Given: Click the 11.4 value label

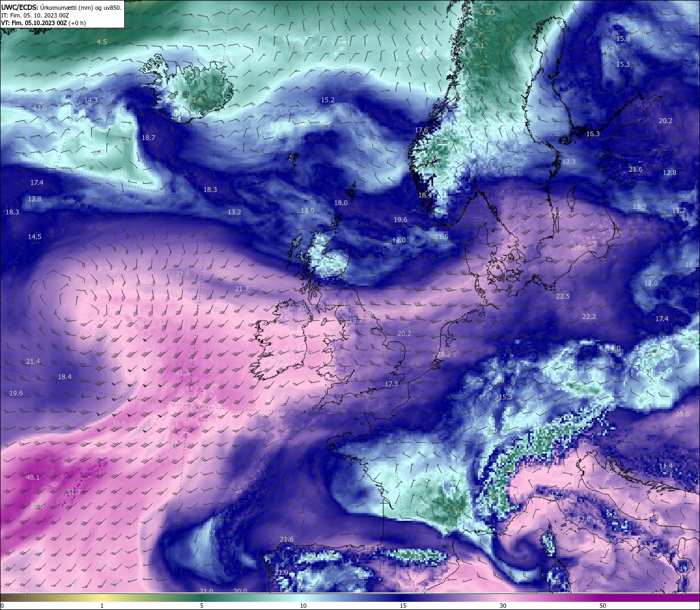Looking at the screenshot, I should click(666, 466).
